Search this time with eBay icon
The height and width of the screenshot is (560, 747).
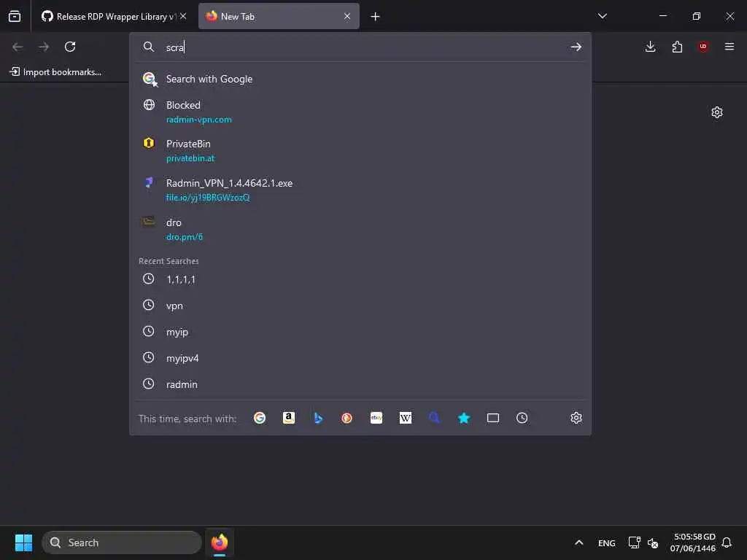click(376, 418)
